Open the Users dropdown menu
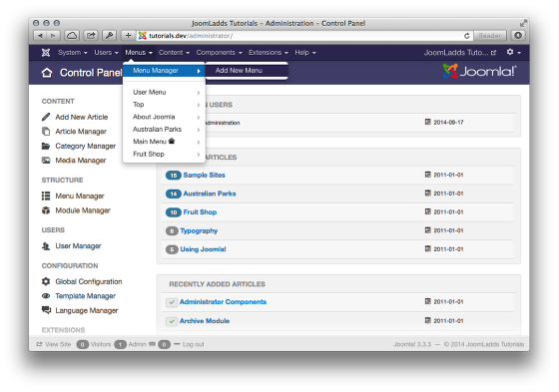 pyautogui.click(x=106, y=53)
